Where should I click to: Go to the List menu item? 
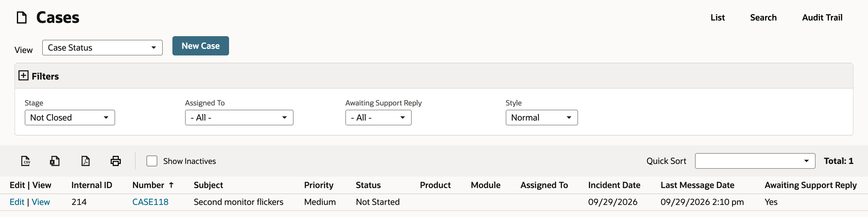point(717,17)
